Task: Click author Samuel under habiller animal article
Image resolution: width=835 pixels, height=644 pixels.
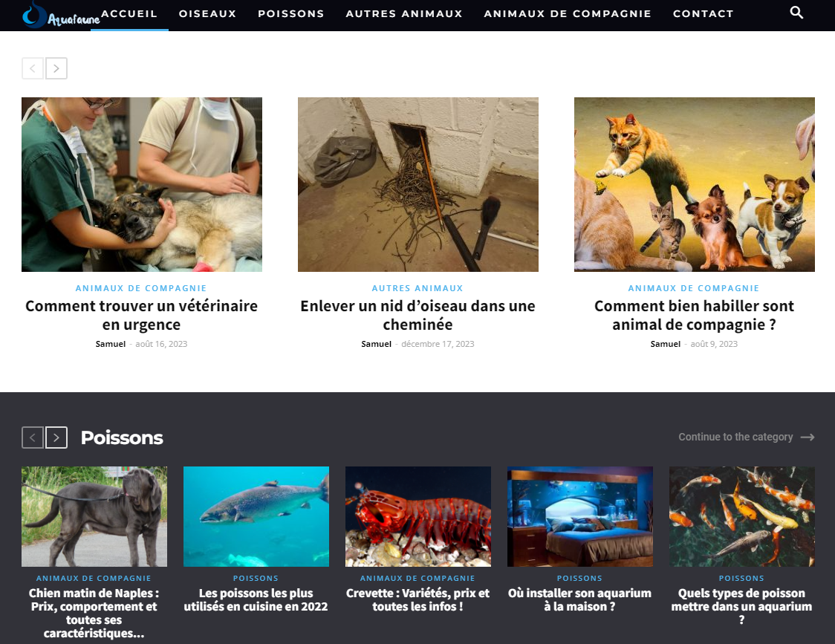Action: pyautogui.click(x=666, y=344)
